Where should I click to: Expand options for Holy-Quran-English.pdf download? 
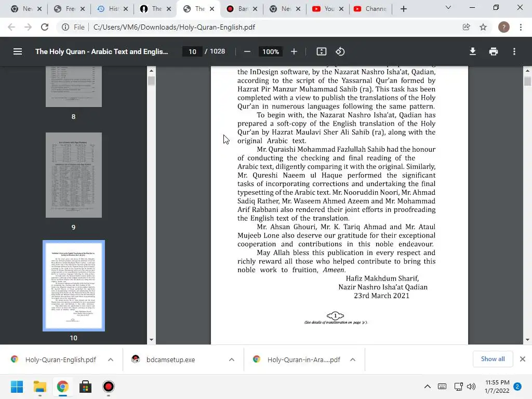[x=111, y=360]
